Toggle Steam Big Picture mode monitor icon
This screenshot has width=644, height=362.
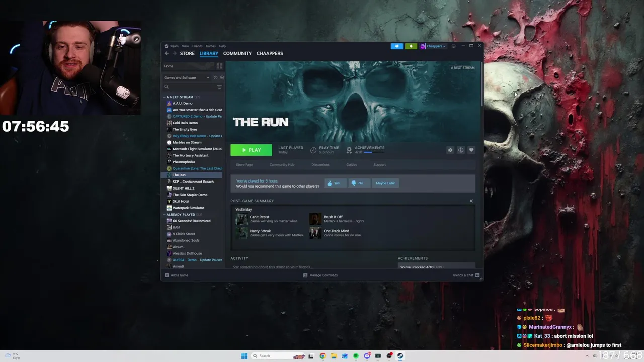(x=453, y=46)
